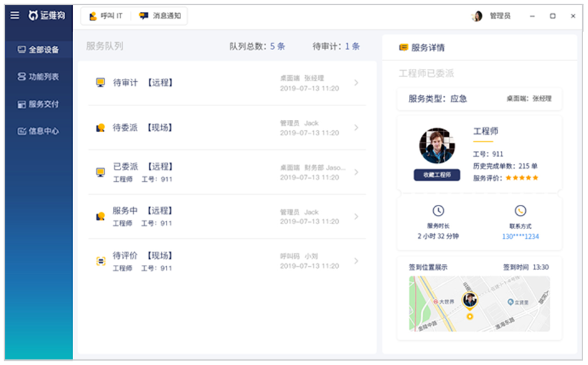This screenshot has height=365, width=588.
Task: Open 信息中心 in the sidebar
Action: [39, 131]
